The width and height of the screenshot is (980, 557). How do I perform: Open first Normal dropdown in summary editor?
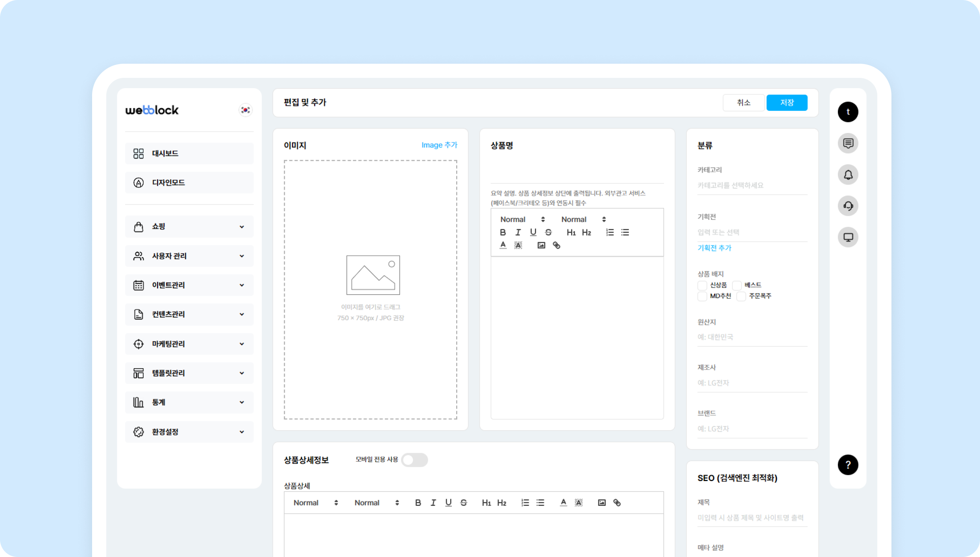522,219
